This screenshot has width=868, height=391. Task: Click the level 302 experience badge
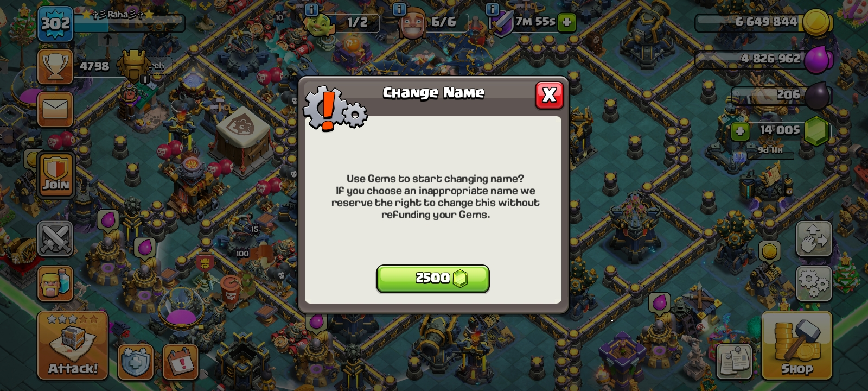click(55, 24)
